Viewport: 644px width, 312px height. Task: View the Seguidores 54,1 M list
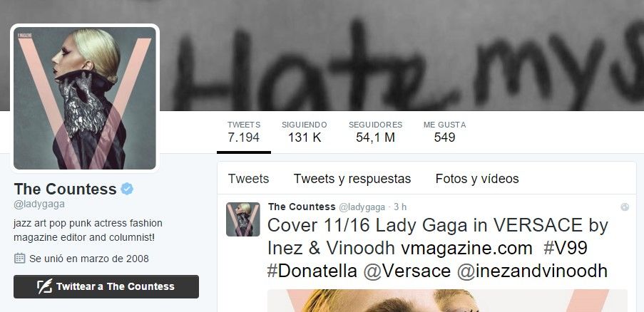coord(375,132)
